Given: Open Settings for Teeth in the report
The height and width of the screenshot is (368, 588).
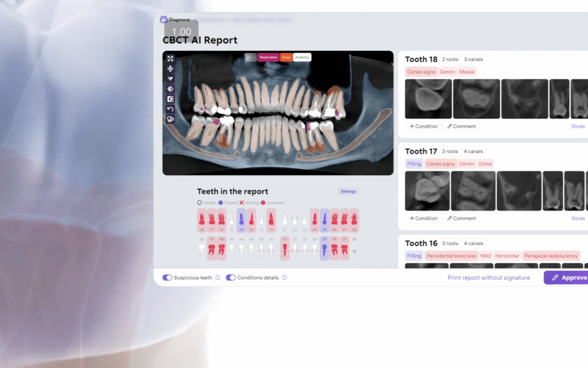Looking at the screenshot, I should pos(348,191).
